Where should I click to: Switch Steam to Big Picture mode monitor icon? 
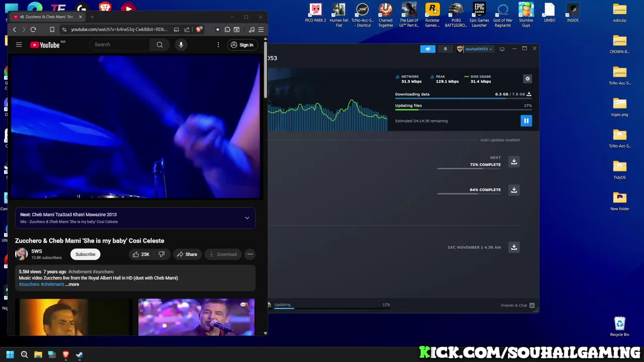click(502, 49)
